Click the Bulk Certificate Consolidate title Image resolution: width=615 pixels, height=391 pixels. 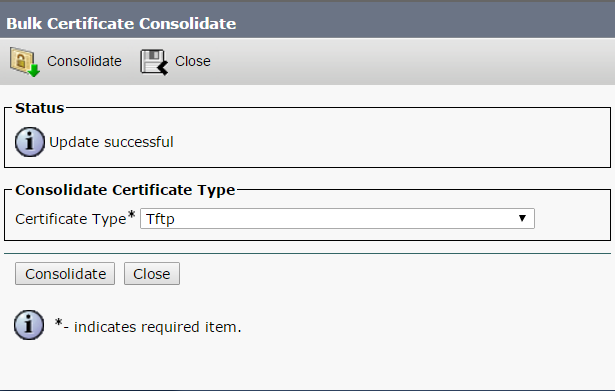[121, 24]
